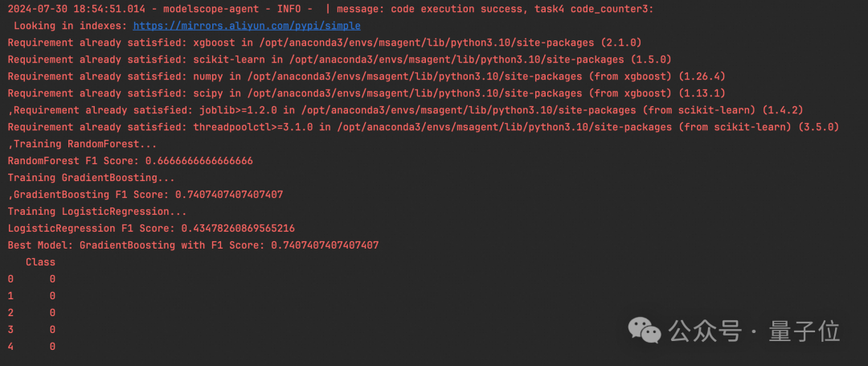868x366 pixels.
Task: Select the scikit-learn requirement line
Action: pyautogui.click(x=339, y=60)
